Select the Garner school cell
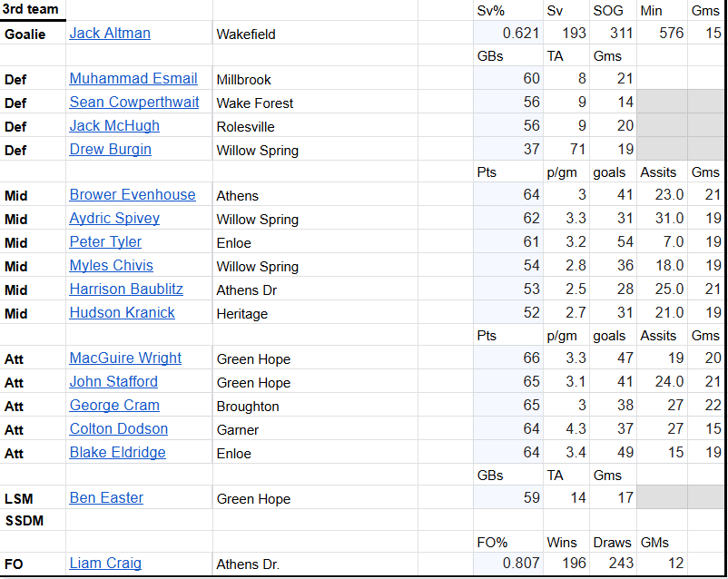This screenshot has height=579, width=728. pos(315,429)
